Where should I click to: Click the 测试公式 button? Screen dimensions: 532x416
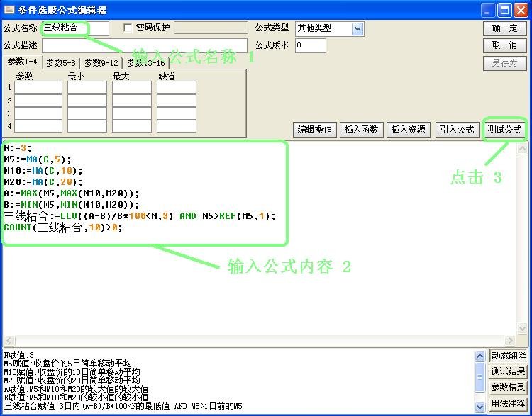[504, 130]
